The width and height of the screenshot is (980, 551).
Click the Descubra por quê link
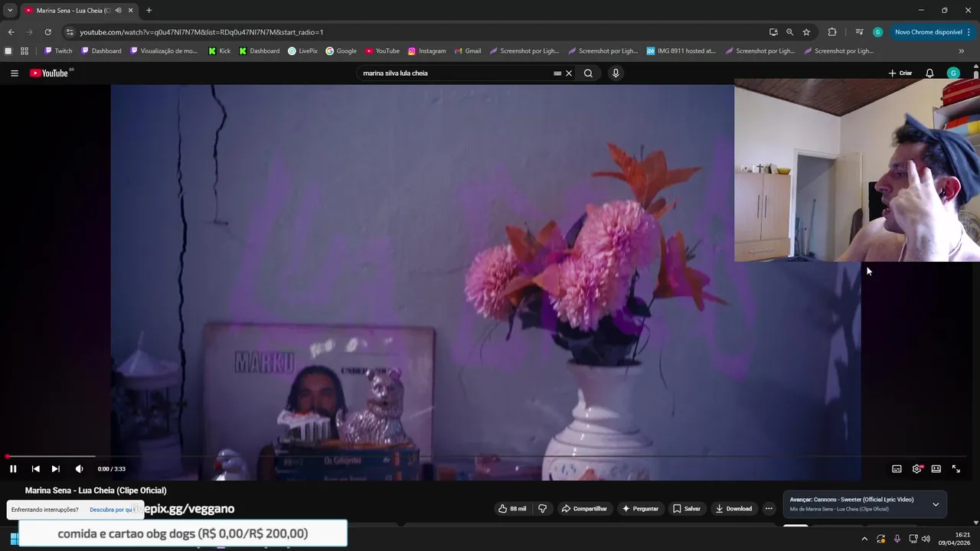[112, 510]
